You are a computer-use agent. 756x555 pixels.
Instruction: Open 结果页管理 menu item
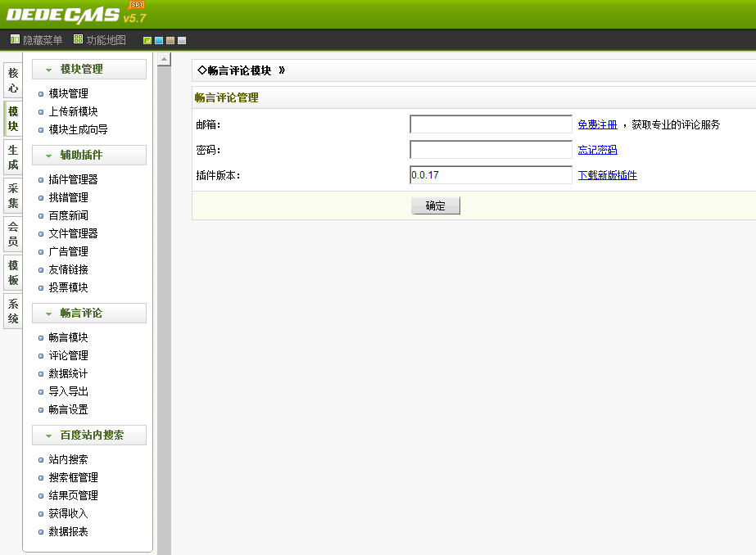pyautogui.click(x=73, y=496)
